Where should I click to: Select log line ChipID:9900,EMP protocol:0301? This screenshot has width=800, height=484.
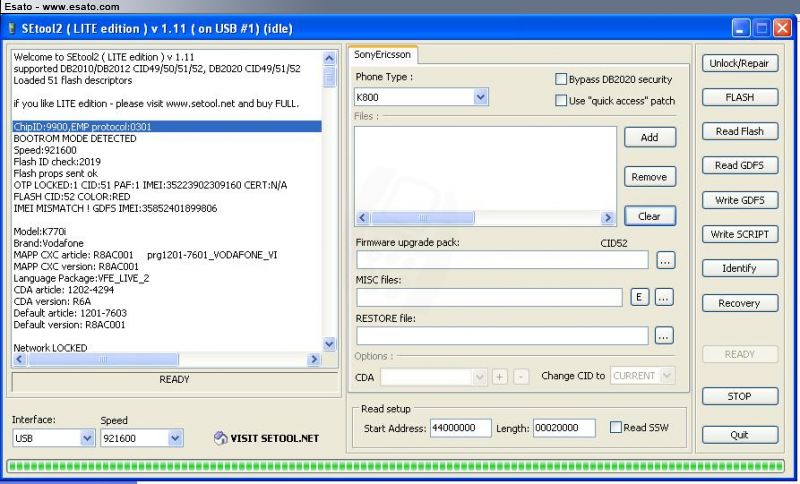pyautogui.click(x=167, y=126)
